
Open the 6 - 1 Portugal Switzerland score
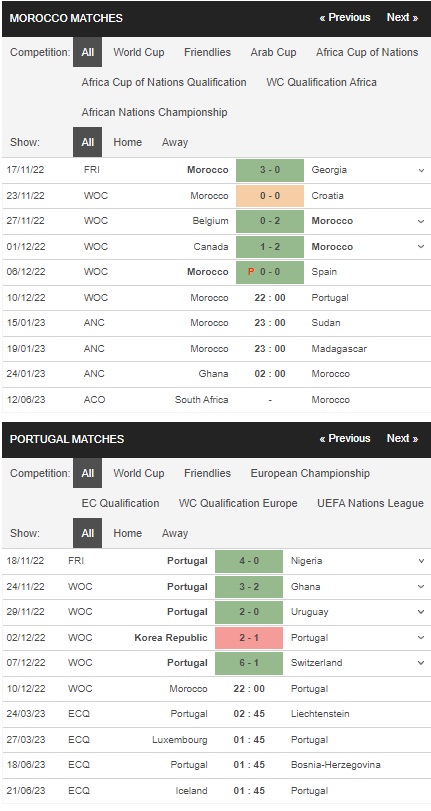point(249,663)
